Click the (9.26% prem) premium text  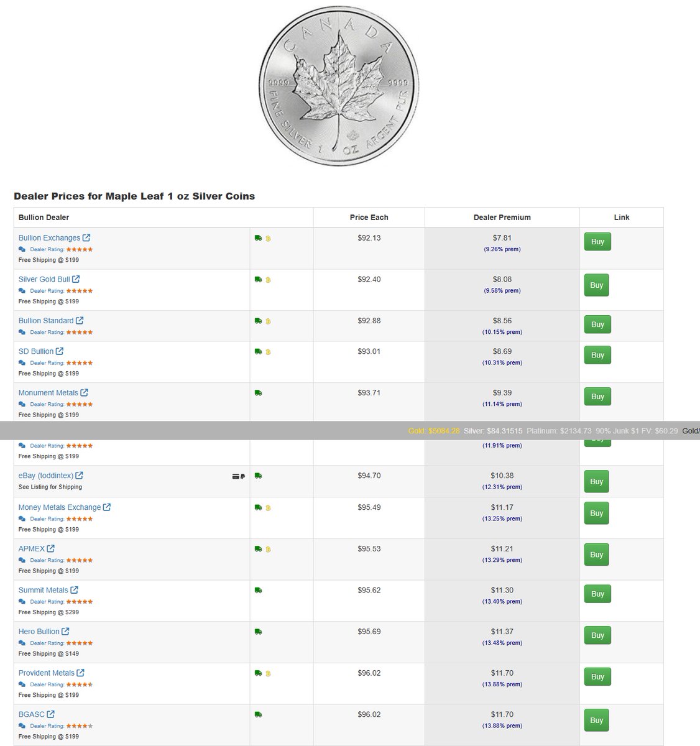(502, 249)
